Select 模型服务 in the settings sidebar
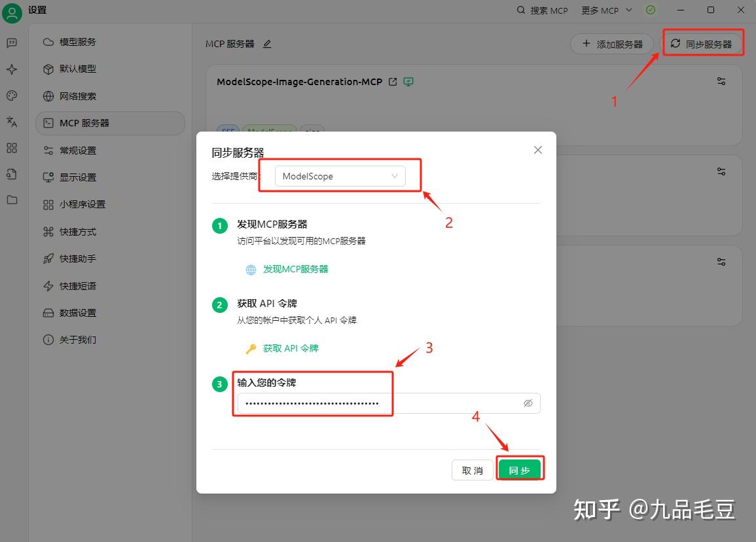 click(74, 41)
